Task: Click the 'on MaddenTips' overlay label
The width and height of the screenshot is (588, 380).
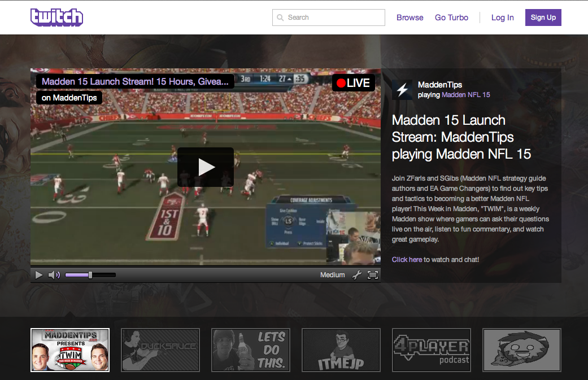Action: 69,98
